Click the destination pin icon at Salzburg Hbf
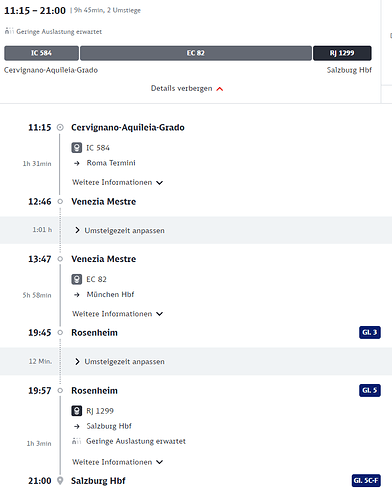Screen dimensions: 392x500 pyautogui.click(x=60, y=481)
